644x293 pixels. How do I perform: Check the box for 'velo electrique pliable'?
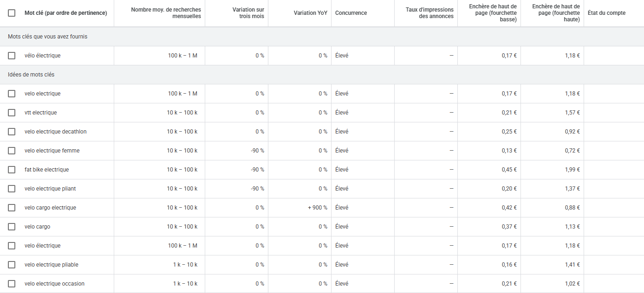tap(12, 265)
